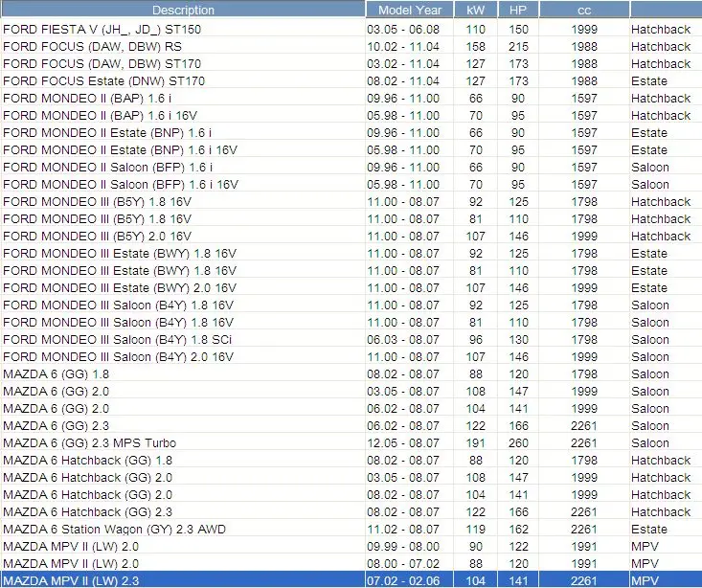Click the kW column header
Image resolution: width=702 pixels, height=588 pixels.
[475, 10]
